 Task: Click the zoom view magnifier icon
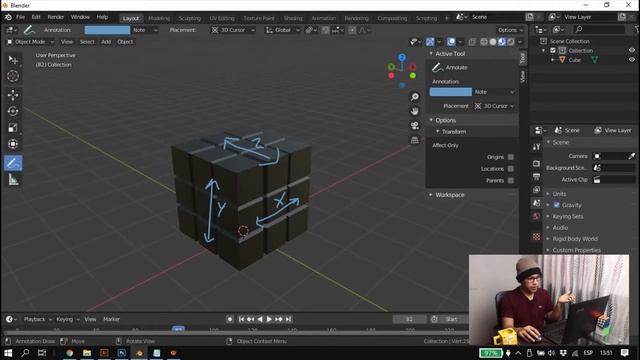415,97
